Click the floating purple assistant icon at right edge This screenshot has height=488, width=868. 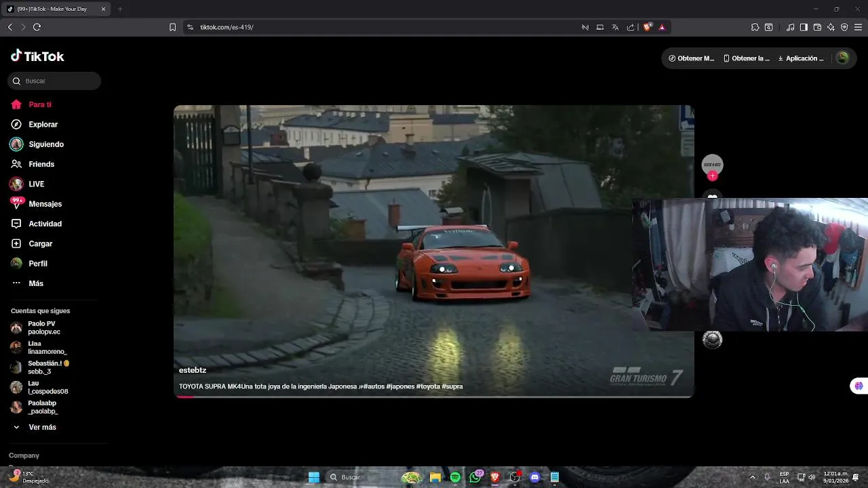pyautogui.click(x=859, y=386)
